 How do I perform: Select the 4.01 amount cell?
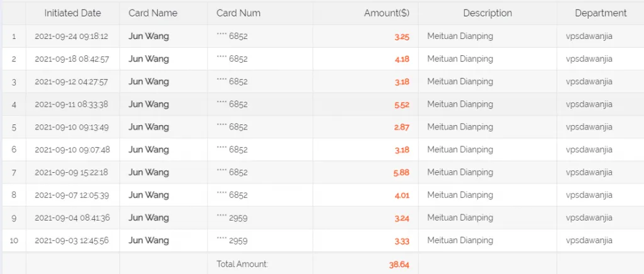[x=402, y=195]
